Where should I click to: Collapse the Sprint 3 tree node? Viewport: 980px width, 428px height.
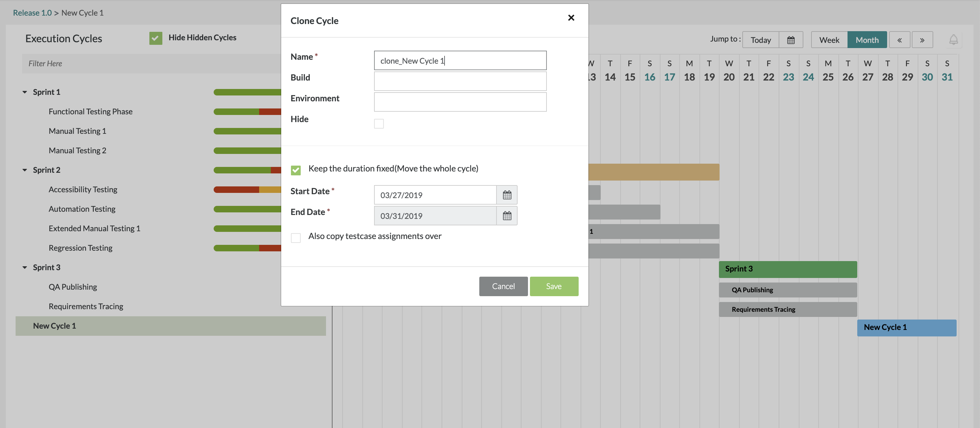tap(25, 268)
